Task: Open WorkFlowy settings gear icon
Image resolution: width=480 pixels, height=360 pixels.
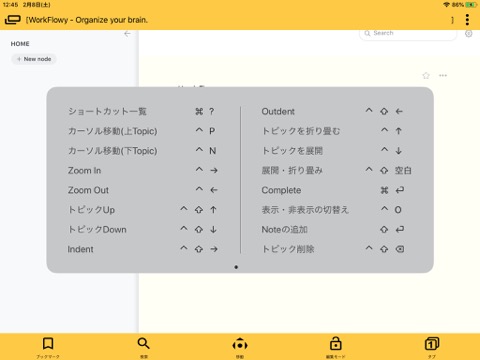Action: pos(468,34)
